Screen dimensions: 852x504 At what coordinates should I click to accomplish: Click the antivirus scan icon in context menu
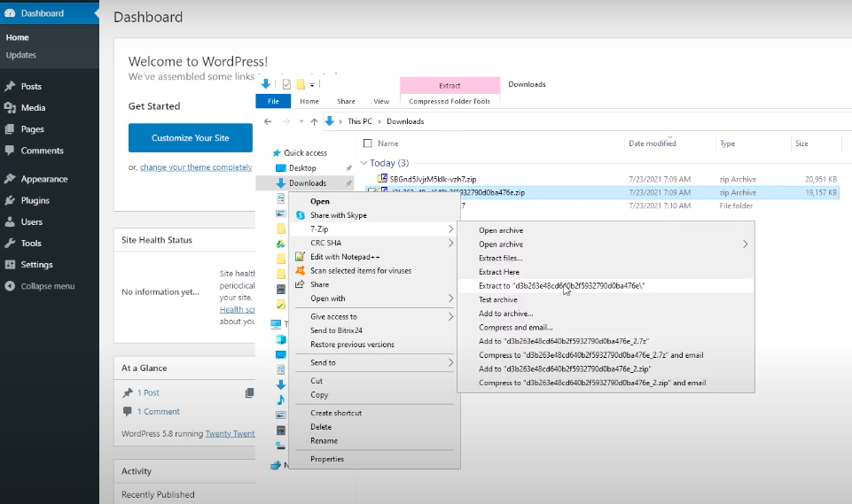pos(301,271)
